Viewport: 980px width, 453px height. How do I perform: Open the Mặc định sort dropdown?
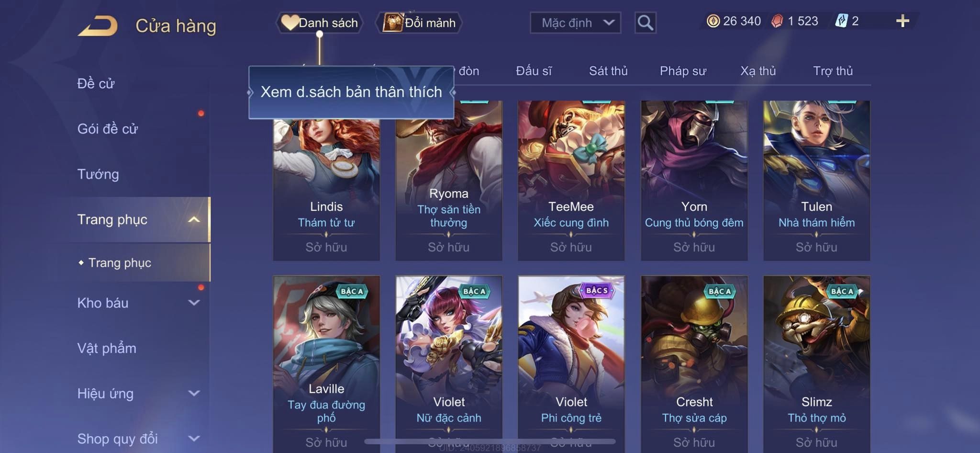[x=575, y=23]
